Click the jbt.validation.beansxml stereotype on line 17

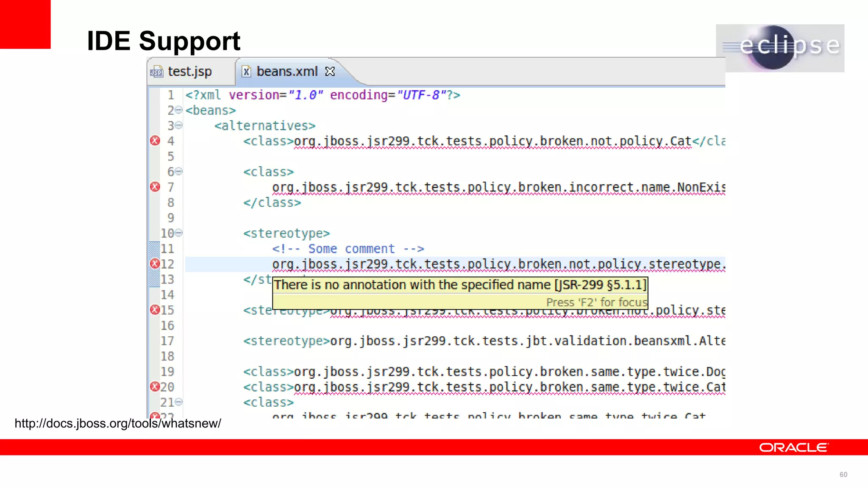pos(528,341)
